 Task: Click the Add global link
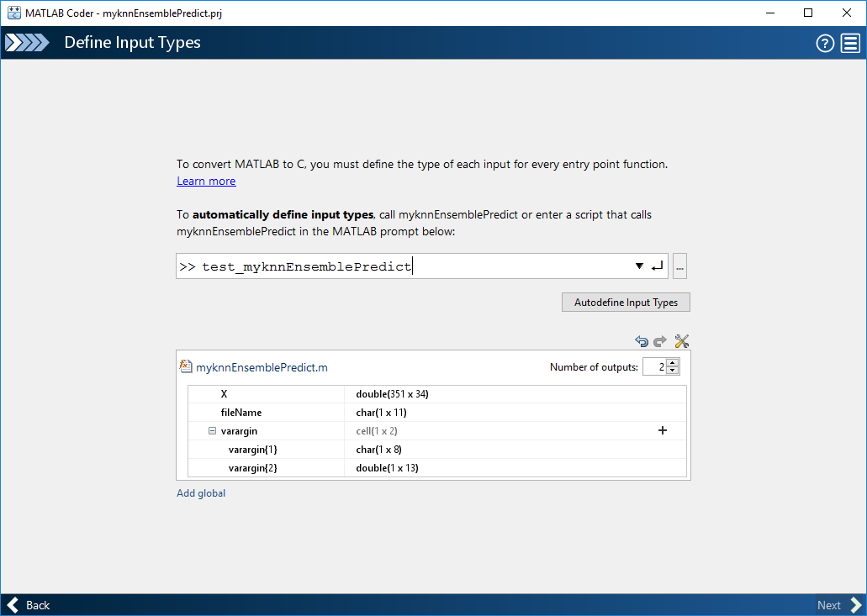(x=201, y=493)
